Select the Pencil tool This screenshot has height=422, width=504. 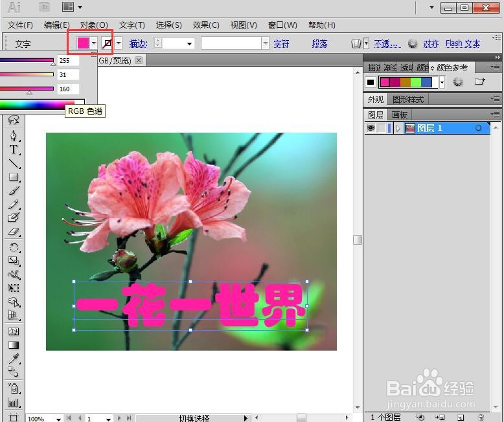(14, 205)
